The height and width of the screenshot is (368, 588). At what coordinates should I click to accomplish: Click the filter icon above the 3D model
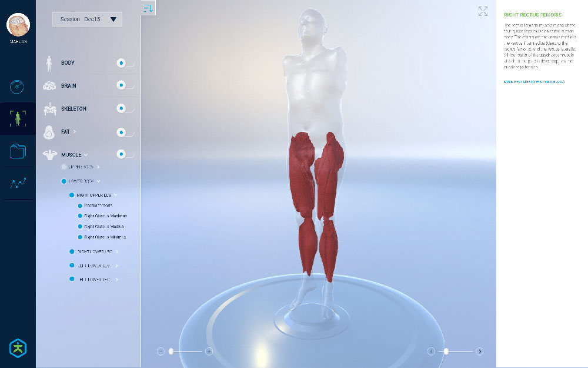point(149,8)
